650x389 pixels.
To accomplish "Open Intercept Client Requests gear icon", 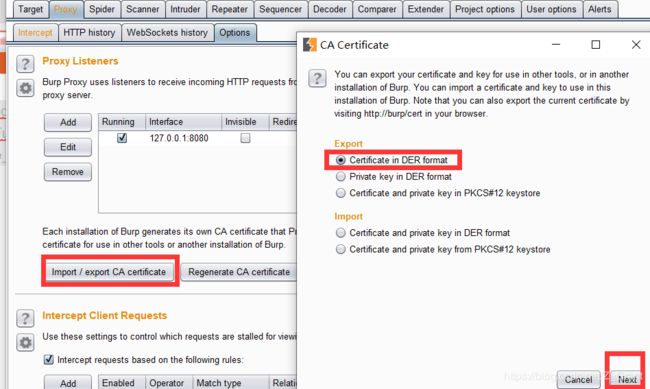I will click(x=25, y=343).
